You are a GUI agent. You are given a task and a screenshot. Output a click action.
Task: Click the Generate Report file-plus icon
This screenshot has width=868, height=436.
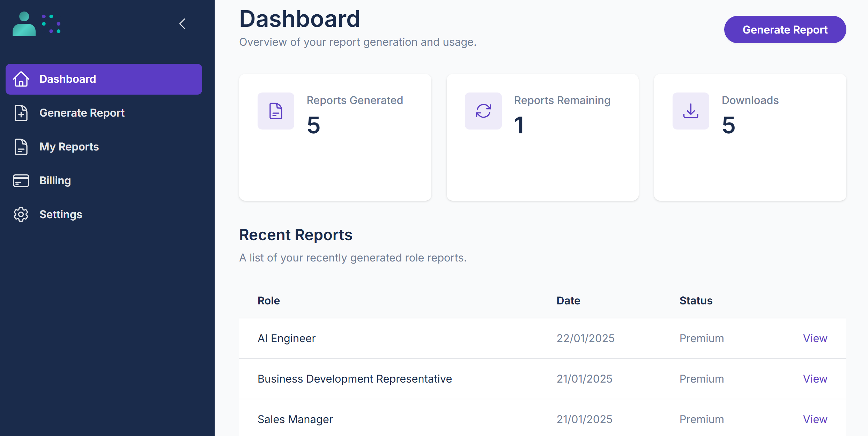[x=21, y=113]
